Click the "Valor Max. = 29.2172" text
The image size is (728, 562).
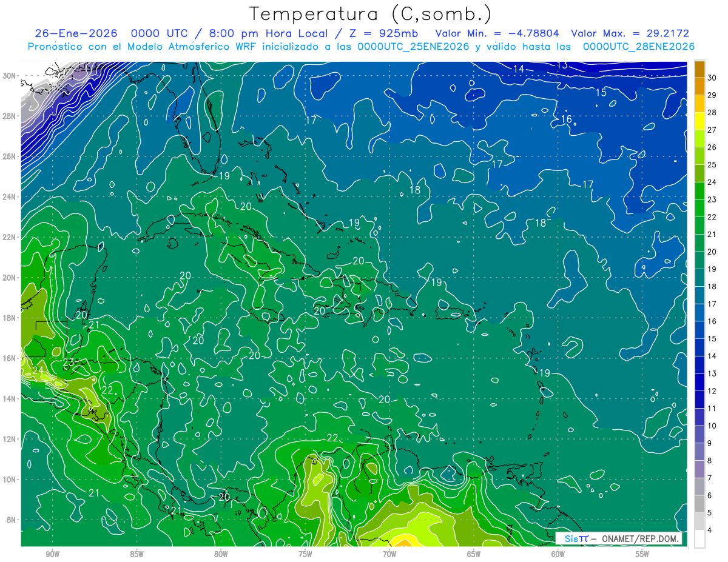point(630,34)
